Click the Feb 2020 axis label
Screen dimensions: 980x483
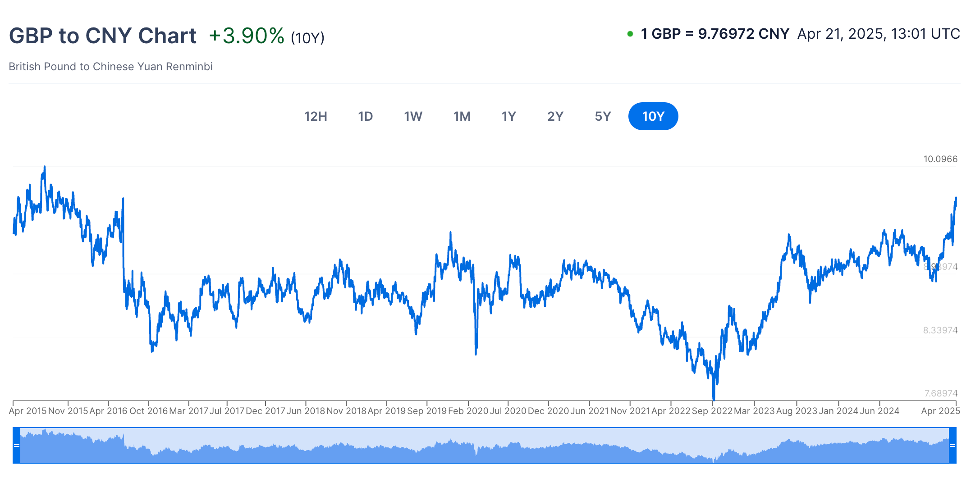click(x=468, y=411)
